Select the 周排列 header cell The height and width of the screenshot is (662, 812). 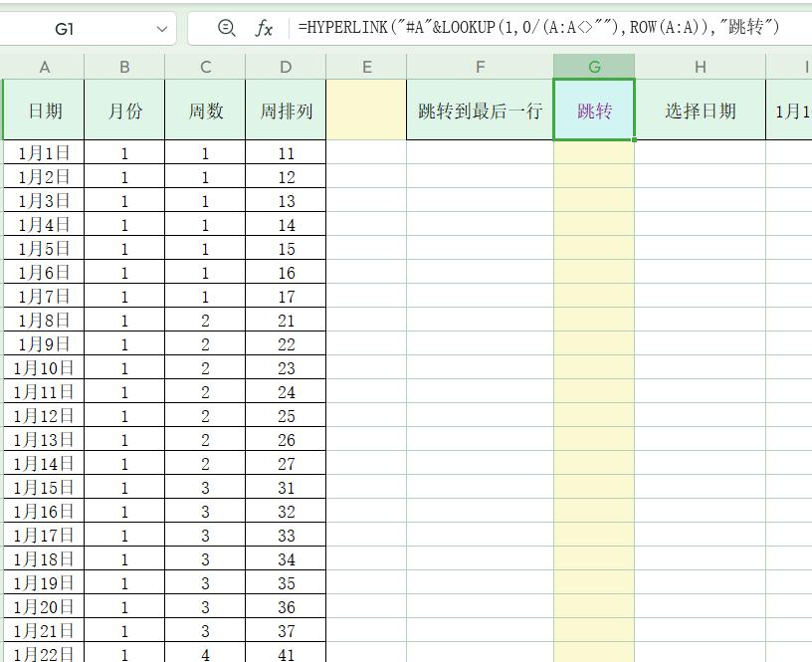[x=286, y=110]
